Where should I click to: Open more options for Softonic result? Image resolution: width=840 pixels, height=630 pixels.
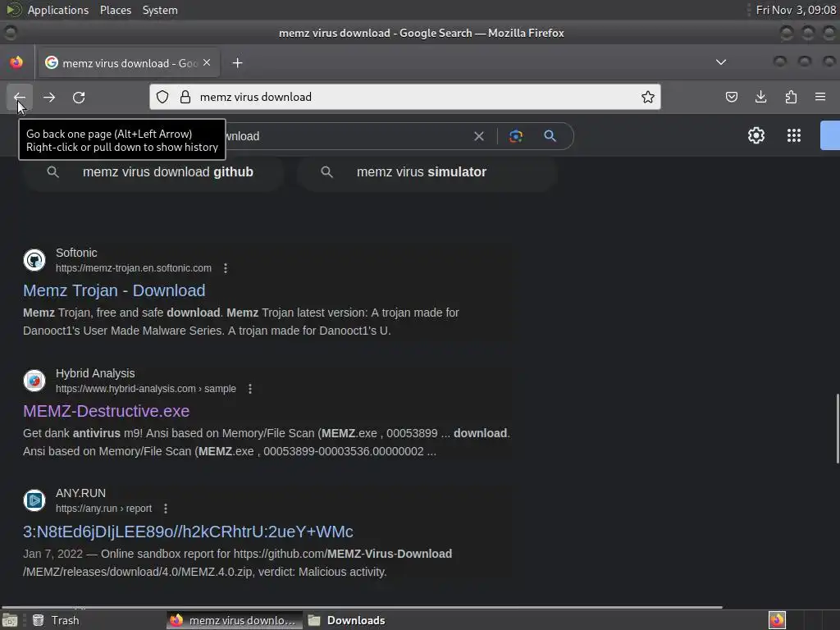226,268
